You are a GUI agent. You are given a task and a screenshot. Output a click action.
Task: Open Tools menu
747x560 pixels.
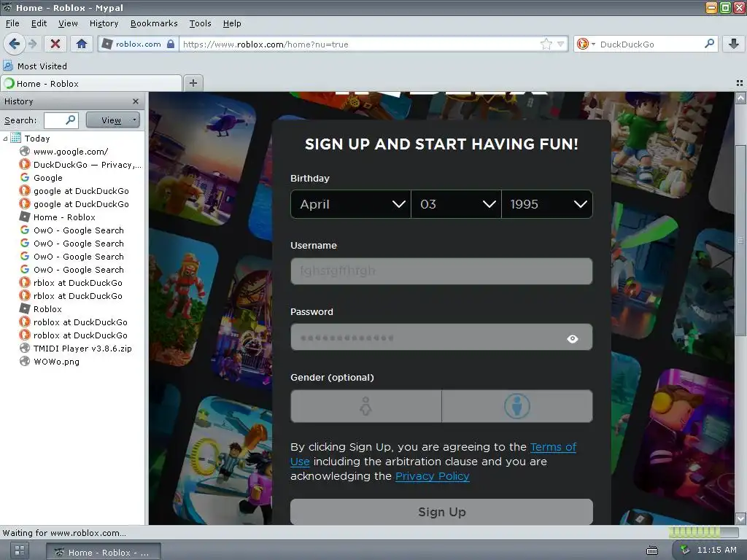coord(200,23)
